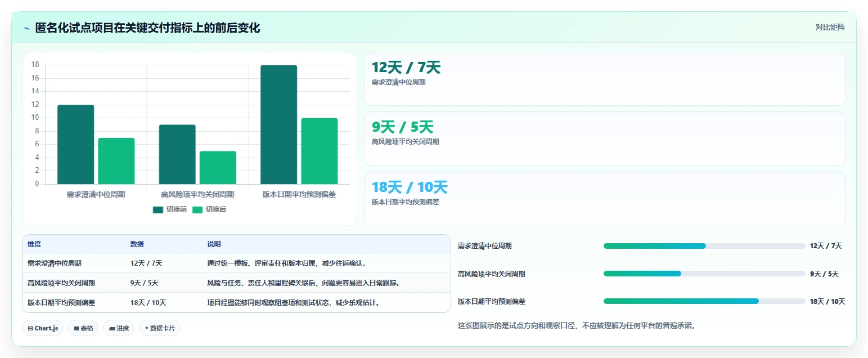This screenshot has width=868, height=358.
Task: Click the 12天 / 7天 value beside the progress bar
Action: click(x=826, y=246)
